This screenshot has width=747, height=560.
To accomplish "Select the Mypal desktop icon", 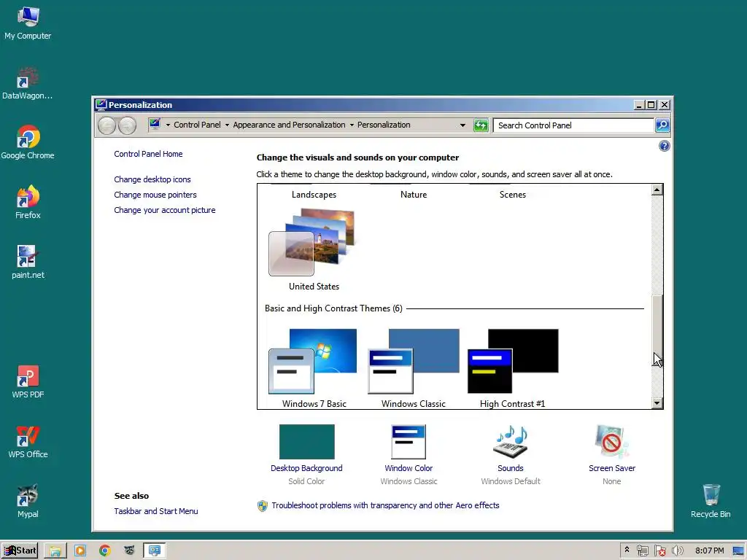I will [x=28, y=502].
